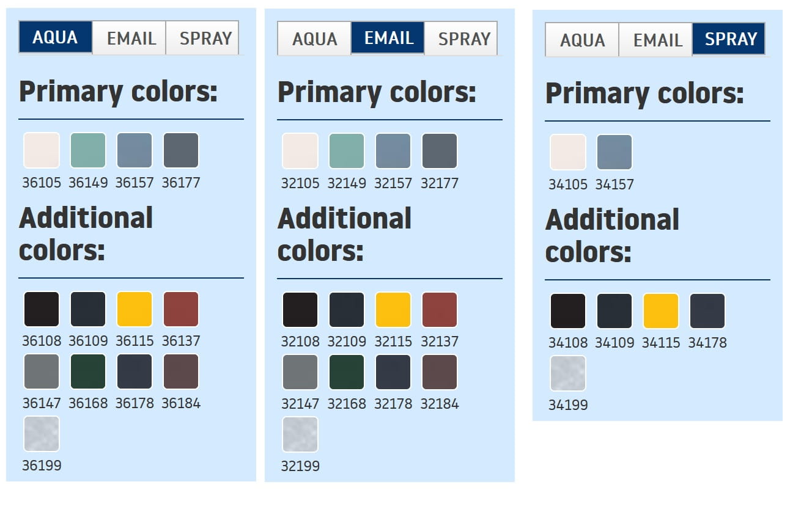812x512 pixels.
Task: Pick the off-white swatch 36105
Action: pos(42,150)
